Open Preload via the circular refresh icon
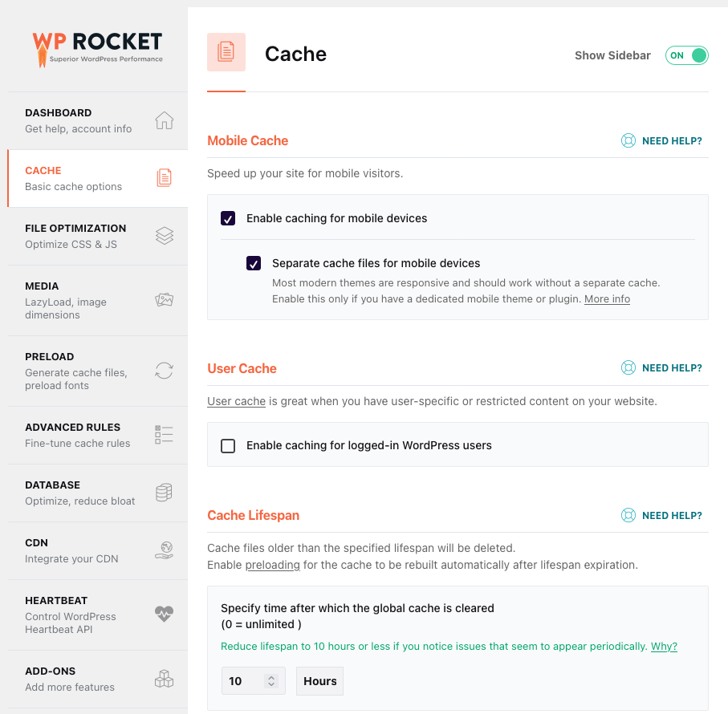This screenshot has width=728, height=714. tap(164, 370)
